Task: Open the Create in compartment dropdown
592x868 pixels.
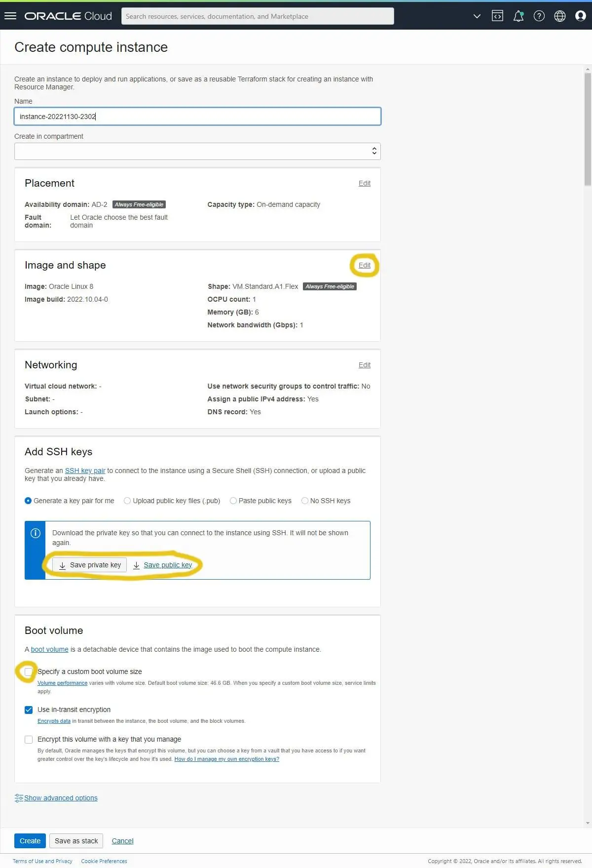Action: click(x=197, y=151)
